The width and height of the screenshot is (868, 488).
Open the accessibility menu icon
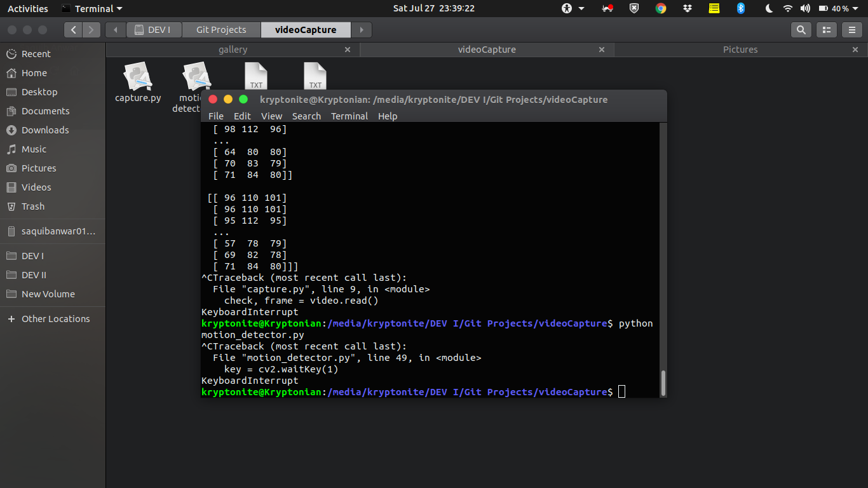coord(567,8)
